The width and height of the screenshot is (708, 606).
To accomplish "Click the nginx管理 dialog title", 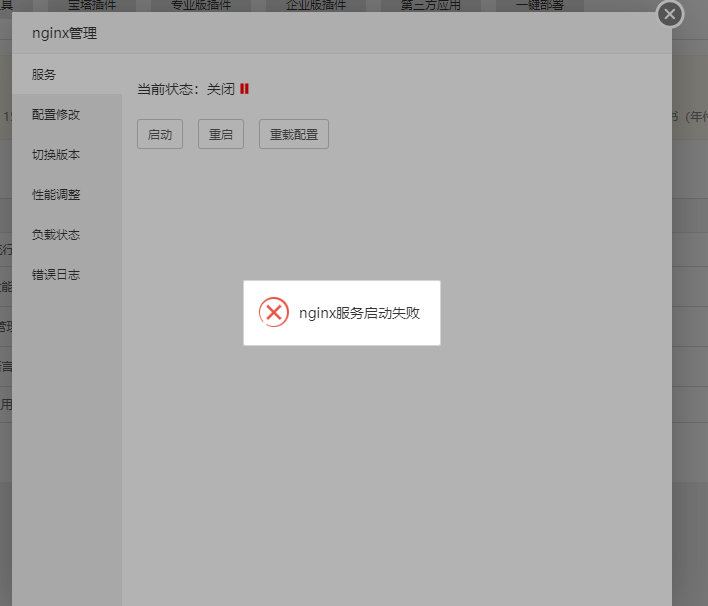I will point(65,33).
